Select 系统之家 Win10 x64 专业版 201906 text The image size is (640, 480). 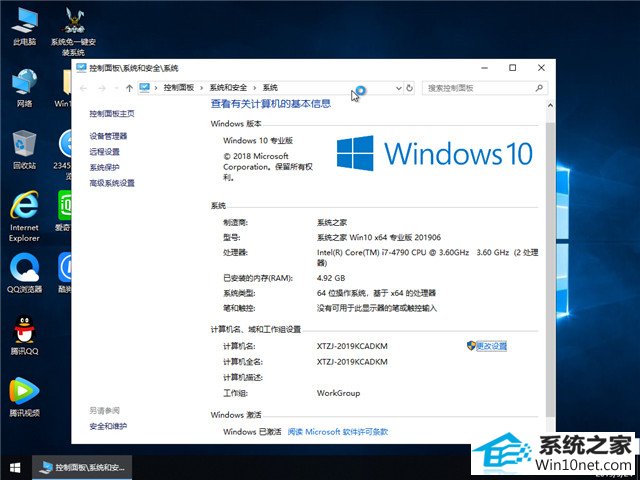click(379, 237)
